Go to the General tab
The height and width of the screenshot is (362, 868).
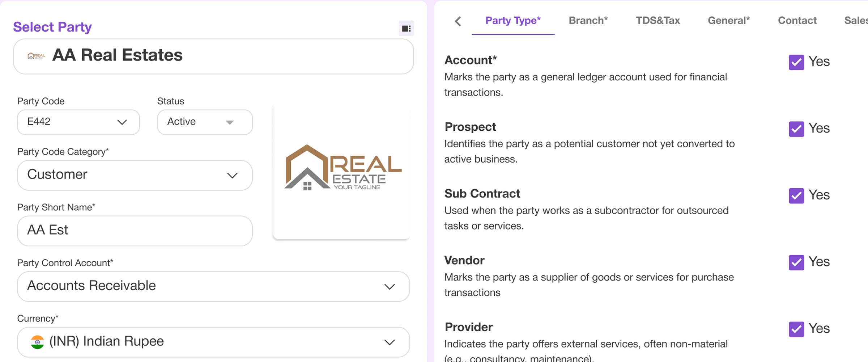728,21
